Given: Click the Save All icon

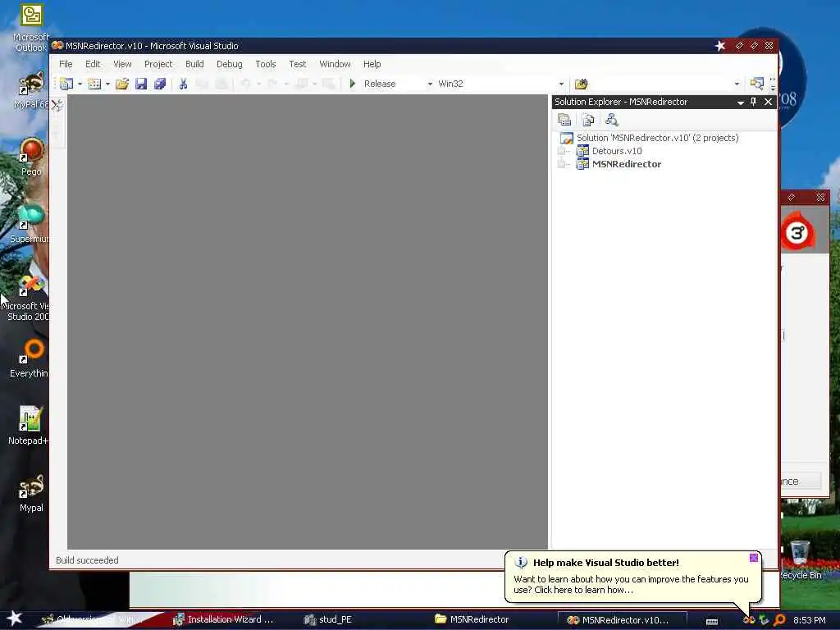Looking at the screenshot, I should click(160, 84).
